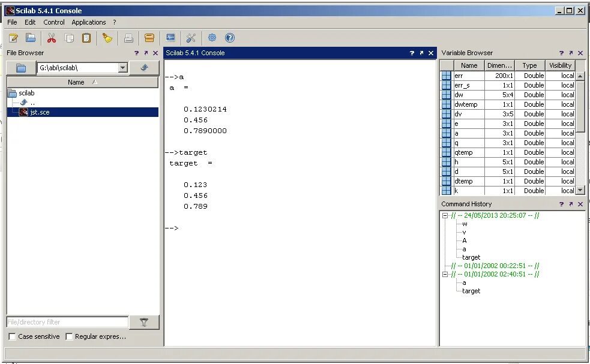Open the ATOMS module manager box icon
Viewport: 590px width, 364px height.
pyautogui.click(x=149, y=38)
